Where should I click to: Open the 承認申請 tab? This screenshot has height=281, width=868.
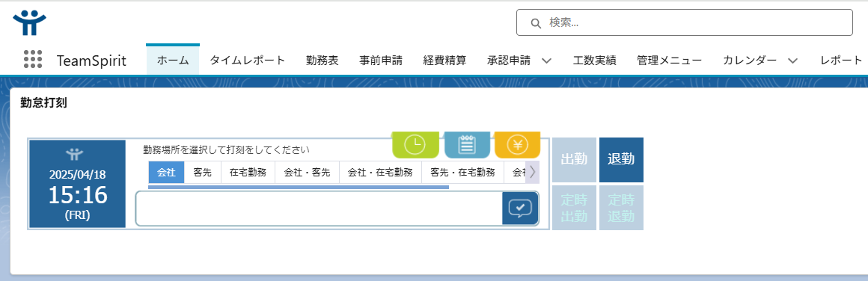[x=509, y=61]
